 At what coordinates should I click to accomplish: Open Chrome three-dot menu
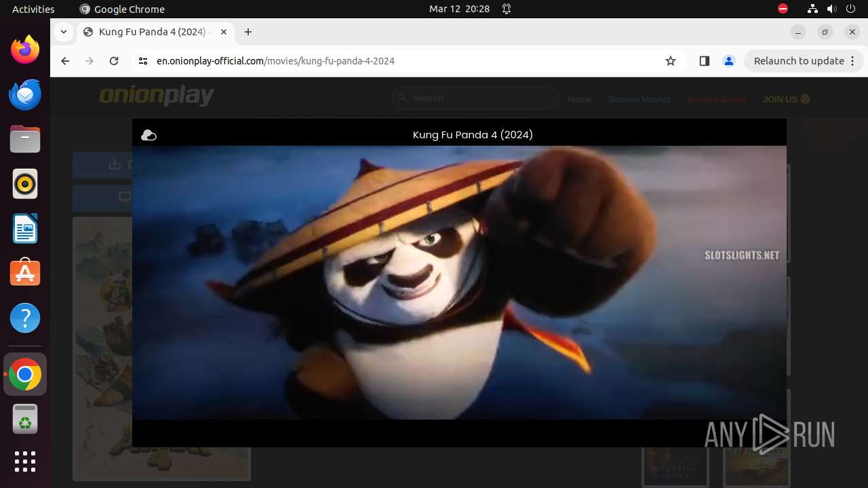tap(854, 61)
